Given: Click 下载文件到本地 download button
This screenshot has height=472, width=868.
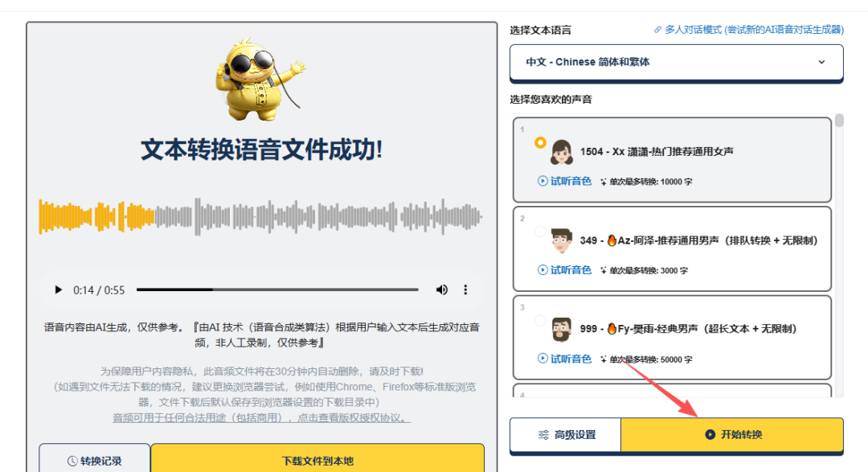Looking at the screenshot, I should coord(317,460).
